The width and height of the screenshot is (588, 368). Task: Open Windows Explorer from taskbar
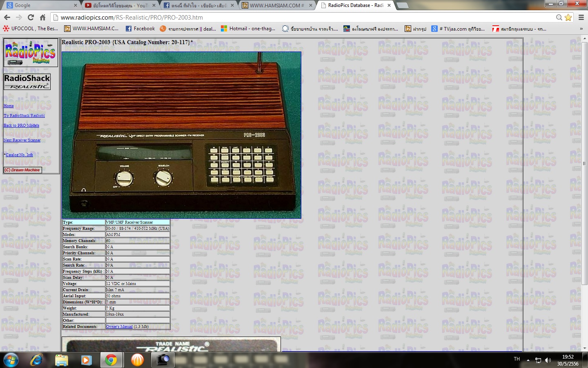[x=61, y=360]
